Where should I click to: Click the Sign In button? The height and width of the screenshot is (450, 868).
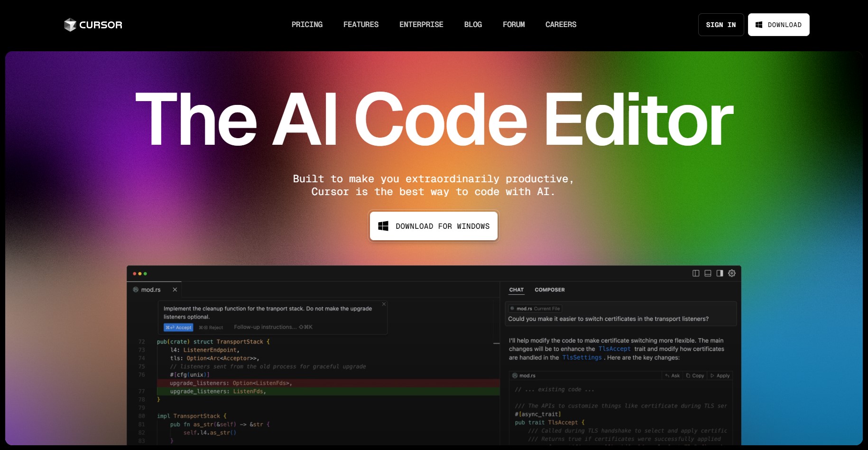[x=721, y=25]
